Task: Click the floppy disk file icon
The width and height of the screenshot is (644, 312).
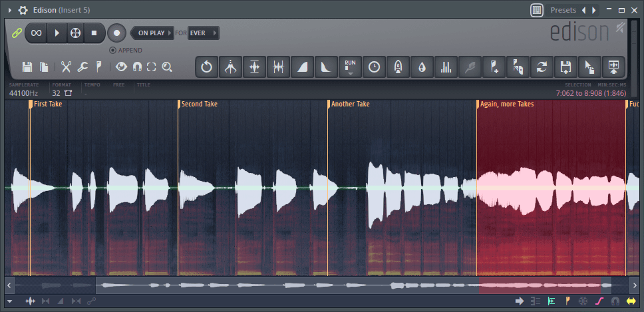Action: (27, 67)
